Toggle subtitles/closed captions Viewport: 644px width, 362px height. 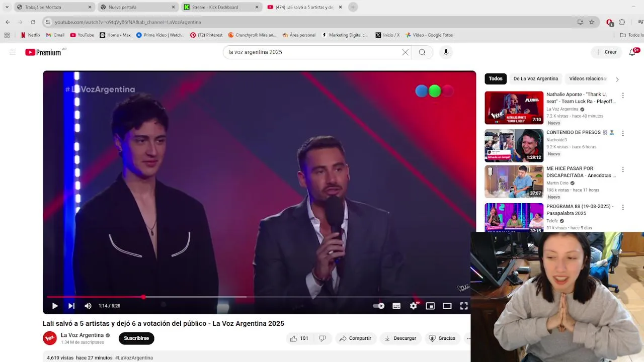pos(396,306)
